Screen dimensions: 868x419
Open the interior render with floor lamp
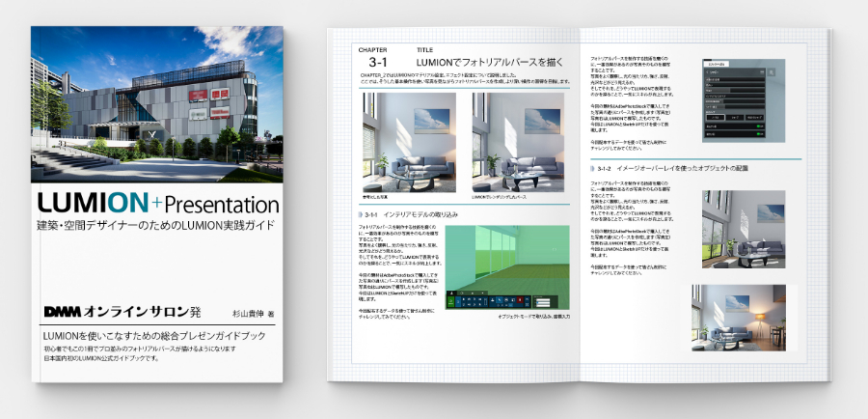point(739,318)
